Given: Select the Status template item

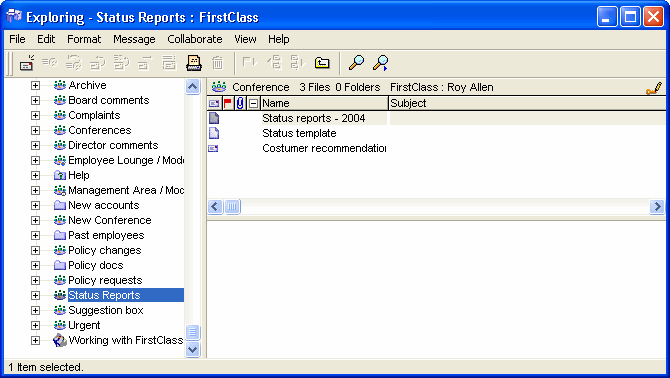Looking at the screenshot, I should [299, 133].
